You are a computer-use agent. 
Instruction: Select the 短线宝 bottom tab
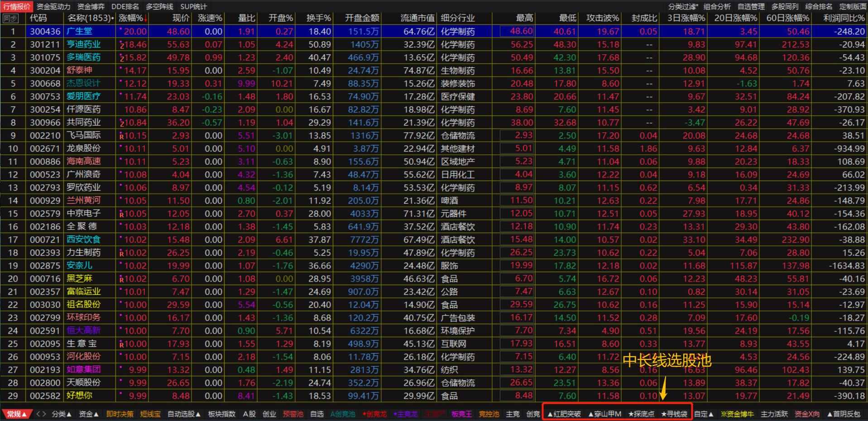150,414
